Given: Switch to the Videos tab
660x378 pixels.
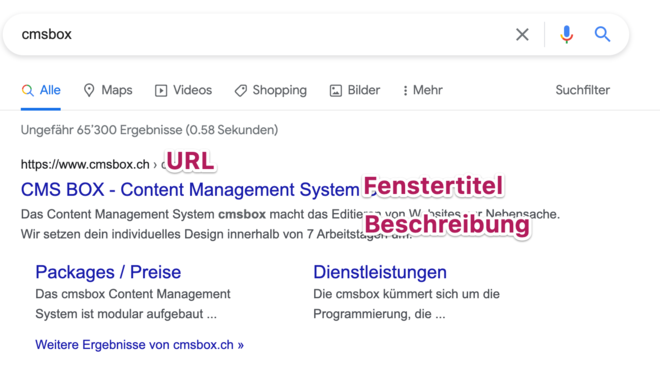Looking at the screenshot, I should (183, 90).
